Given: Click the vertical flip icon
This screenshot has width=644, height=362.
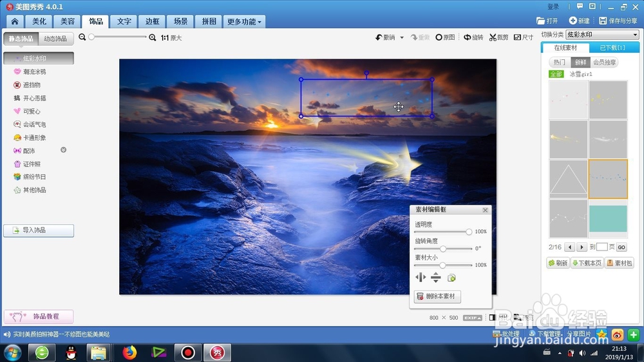Looking at the screenshot, I should [436, 278].
